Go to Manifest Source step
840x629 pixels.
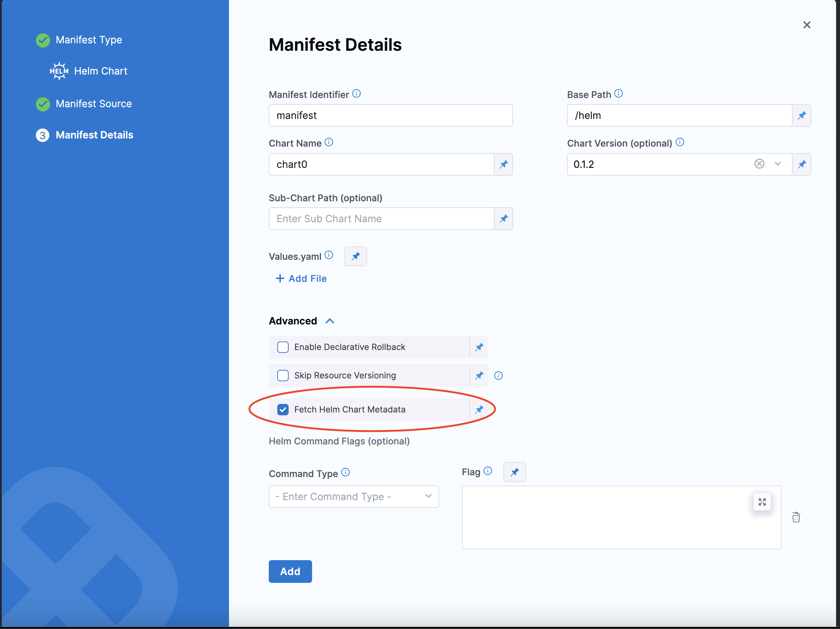click(x=93, y=104)
